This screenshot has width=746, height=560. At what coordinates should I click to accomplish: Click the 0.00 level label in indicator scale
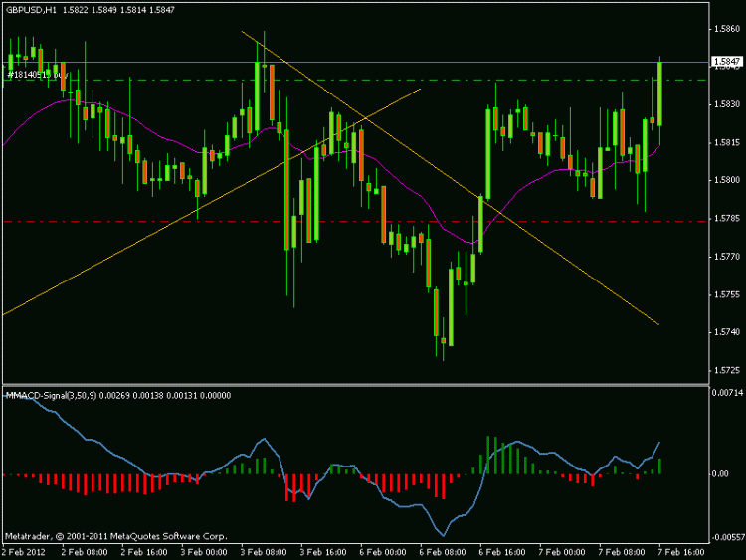(x=720, y=473)
